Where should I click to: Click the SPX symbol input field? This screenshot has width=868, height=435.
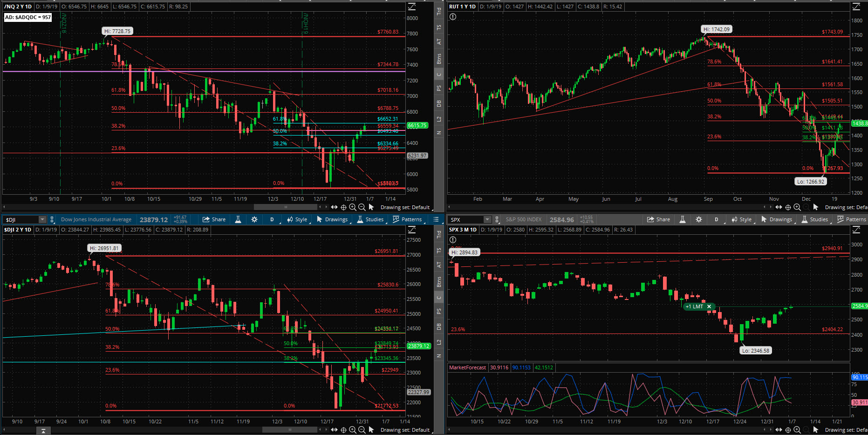[466, 219]
